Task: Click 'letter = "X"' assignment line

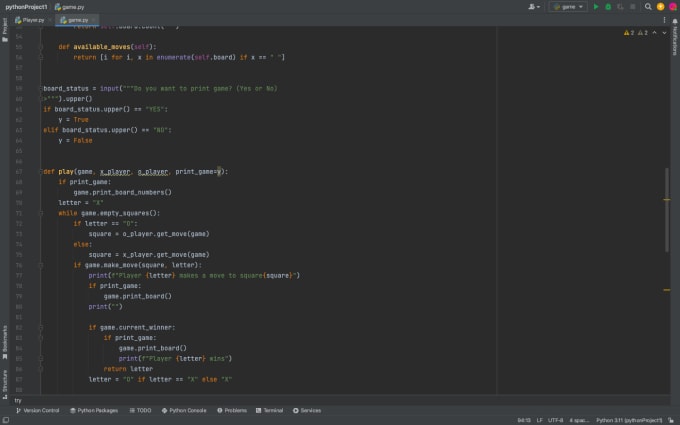Action: click(81, 203)
